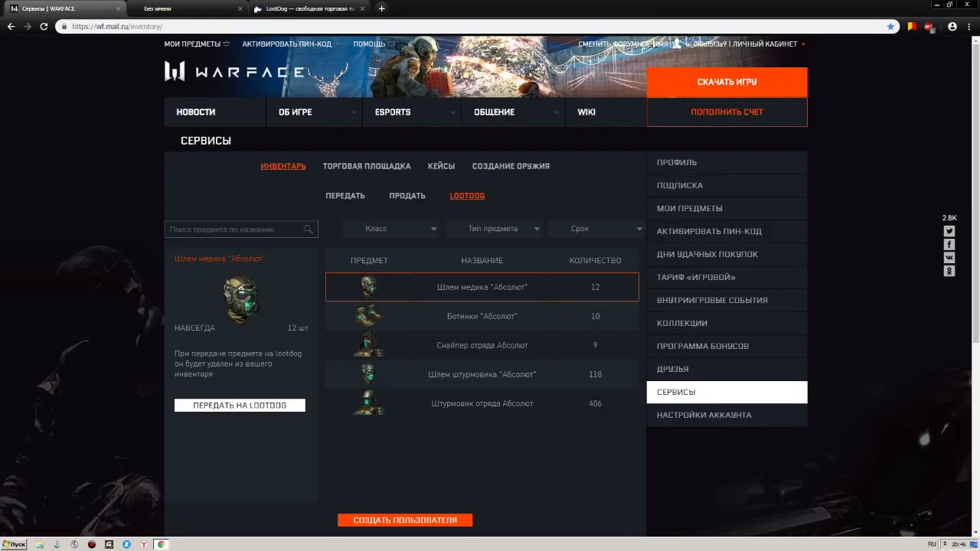Open Yandex browser from the taskbar
Viewport: 980px width, 551px height.
[143, 544]
